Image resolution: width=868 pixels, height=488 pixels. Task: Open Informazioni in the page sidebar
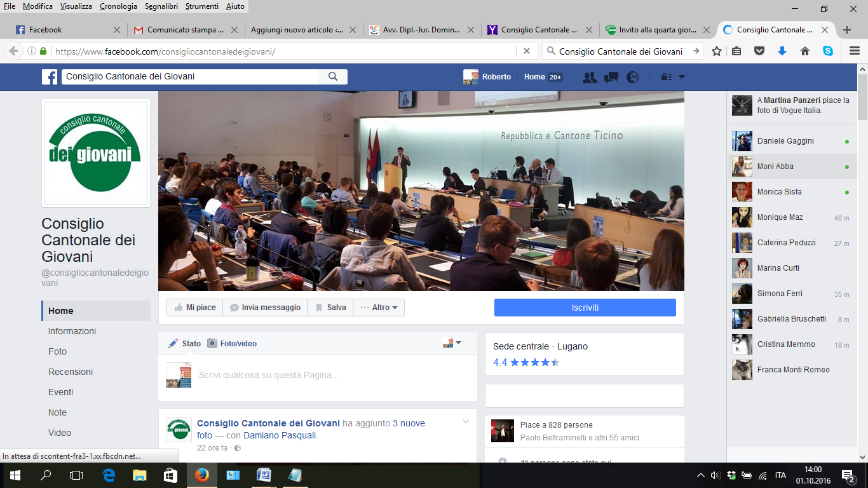(72, 331)
